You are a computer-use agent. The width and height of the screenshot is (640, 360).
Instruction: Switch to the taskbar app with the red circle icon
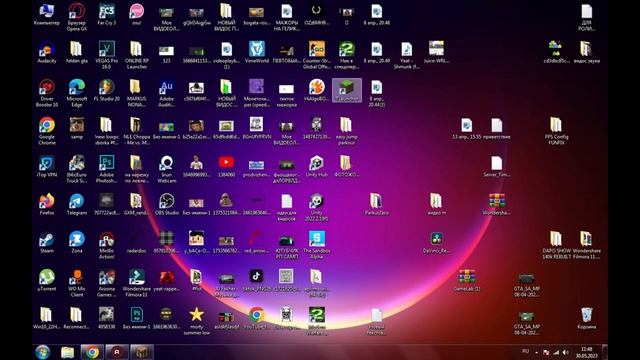coord(117,351)
